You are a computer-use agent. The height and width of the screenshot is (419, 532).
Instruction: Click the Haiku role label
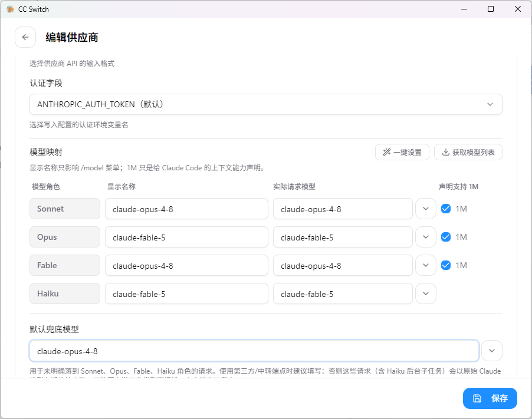pos(65,293)
